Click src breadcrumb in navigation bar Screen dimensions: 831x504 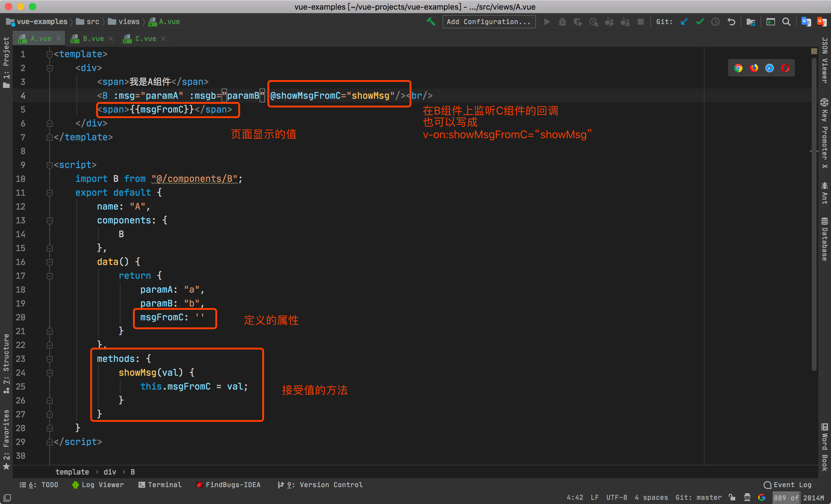pyautogui.click(x=88, y=22)
